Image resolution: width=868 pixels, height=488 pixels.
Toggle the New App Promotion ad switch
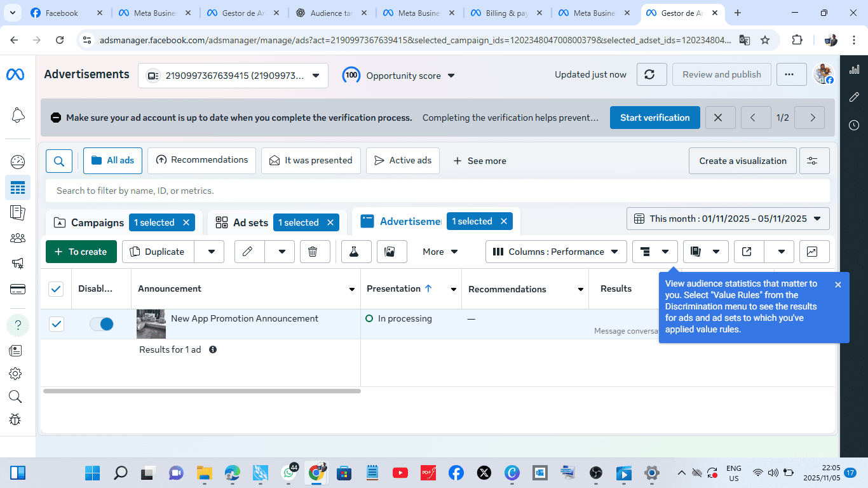tap(102, 324)
